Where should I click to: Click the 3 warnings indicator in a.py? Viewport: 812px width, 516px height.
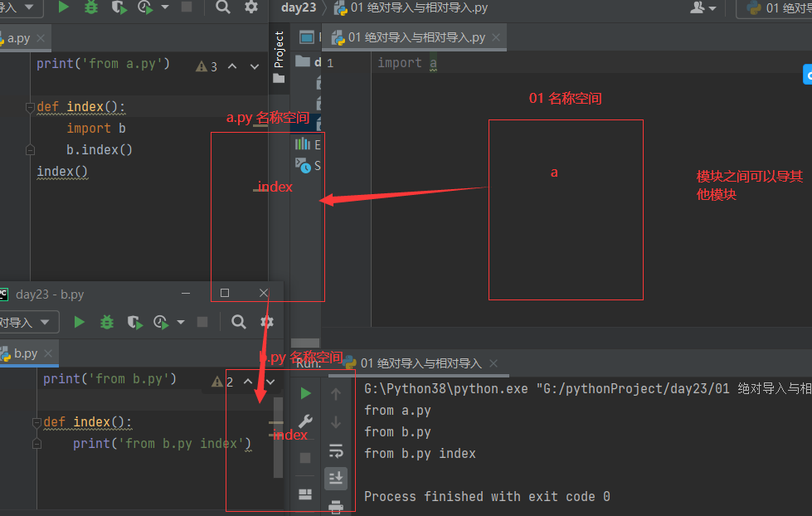click(x=207, y=66)
